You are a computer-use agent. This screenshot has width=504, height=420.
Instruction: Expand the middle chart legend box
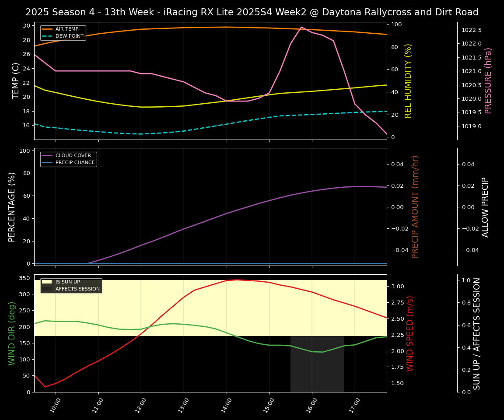click(68, 158)
